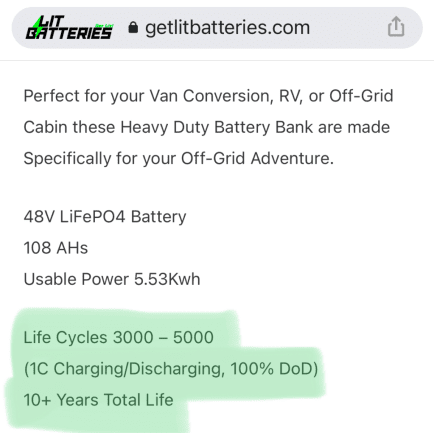This screenshot has width=434, height=433.
Task: Click the highlighted 'Life Cycles' label
Action: coord(65,337)
